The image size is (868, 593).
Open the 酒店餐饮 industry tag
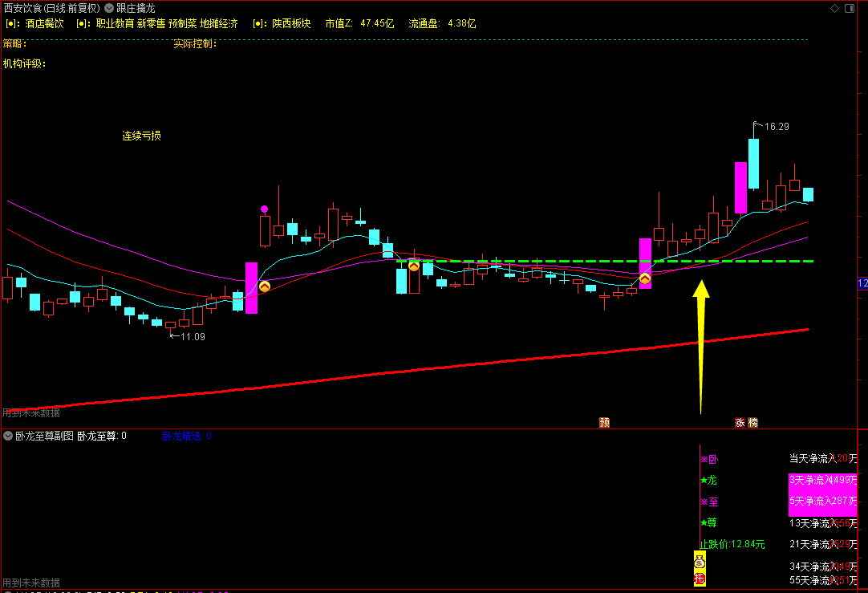(44, 24)
